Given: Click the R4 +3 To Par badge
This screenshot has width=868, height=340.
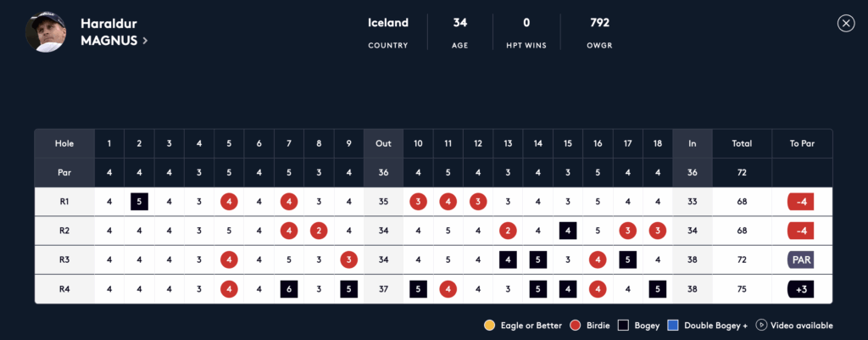Looking at the screenshot, I should point(802,288).
